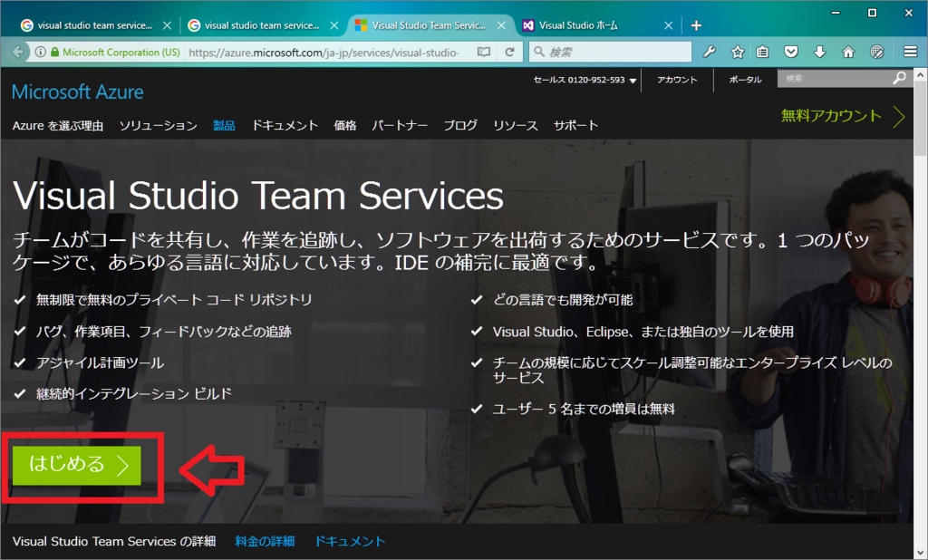Viewport: 928px width, 560px height.
Task: Switch to Visual Studio ホーム tab
Action: [x=578, y=25]
